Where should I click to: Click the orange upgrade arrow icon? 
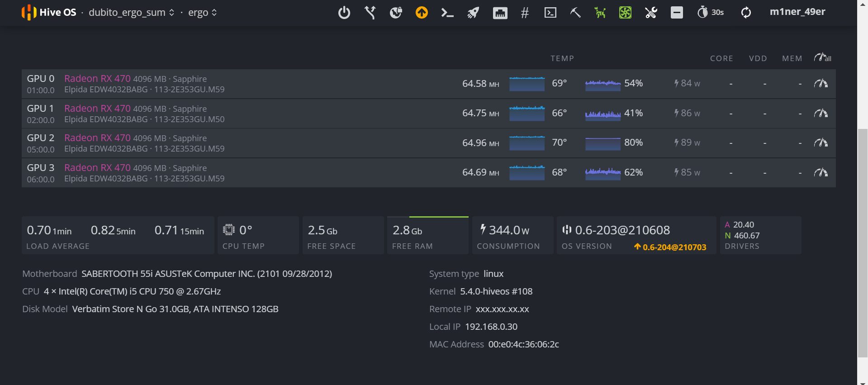(x=422, y=13)
